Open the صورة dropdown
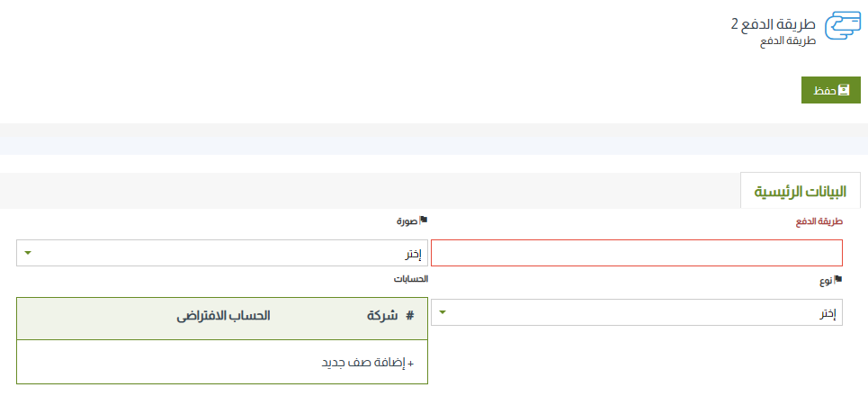This screenshot has height=405, width=868. [222, 253]
